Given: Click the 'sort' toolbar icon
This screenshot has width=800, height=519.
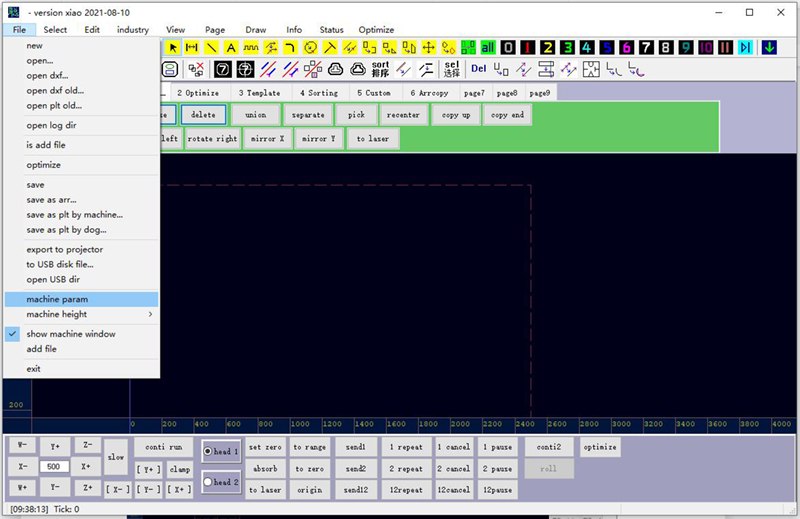Looking at the screenshot, I should (x=380, y=69).
